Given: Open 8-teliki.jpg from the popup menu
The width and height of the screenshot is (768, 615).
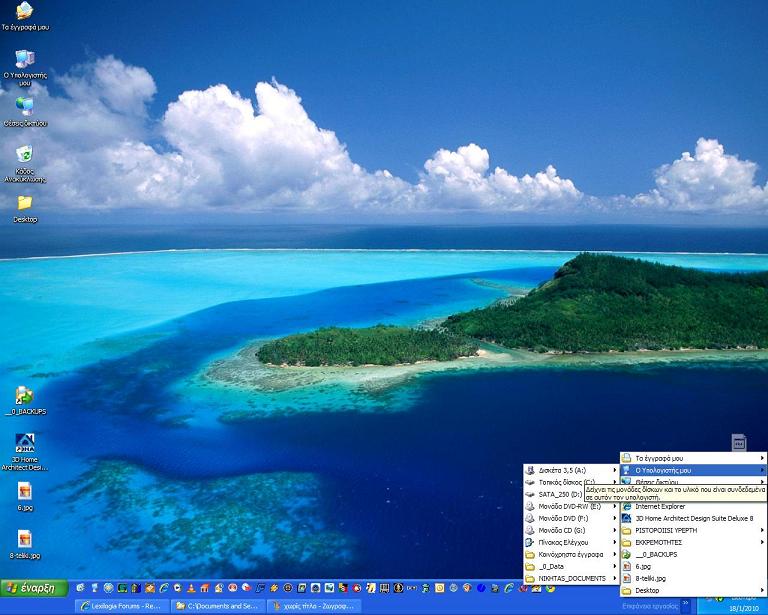Looking at the screenshot, I should [x=694, y=578].
